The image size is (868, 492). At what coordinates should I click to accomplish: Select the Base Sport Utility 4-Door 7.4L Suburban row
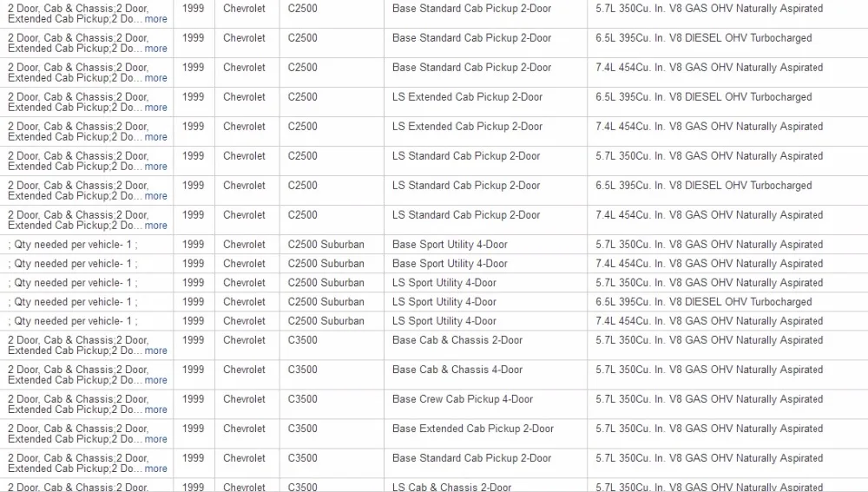434,264
